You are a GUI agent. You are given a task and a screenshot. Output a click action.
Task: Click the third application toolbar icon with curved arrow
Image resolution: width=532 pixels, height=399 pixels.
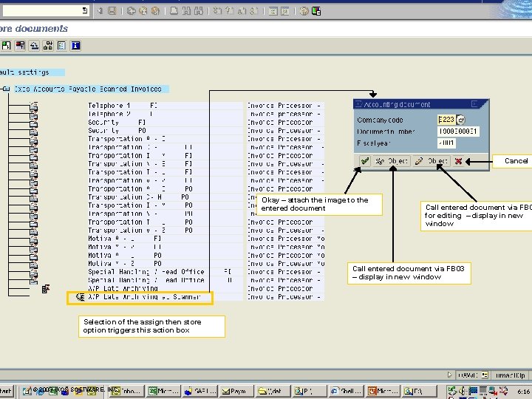point(34,46)
